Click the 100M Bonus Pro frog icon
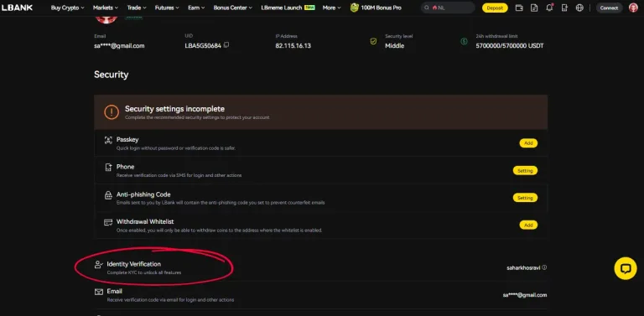 click(x=354, y=8)
